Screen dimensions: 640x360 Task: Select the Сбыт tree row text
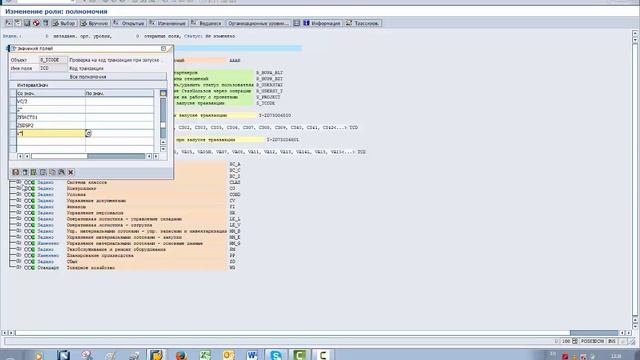tap(72, 262)
